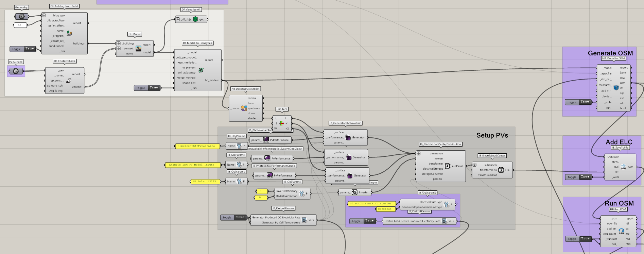Viewport: 644px width, 254px height.
Task: Flip the Toggle in the Add ELC group
Action: (x=585, y=177)
